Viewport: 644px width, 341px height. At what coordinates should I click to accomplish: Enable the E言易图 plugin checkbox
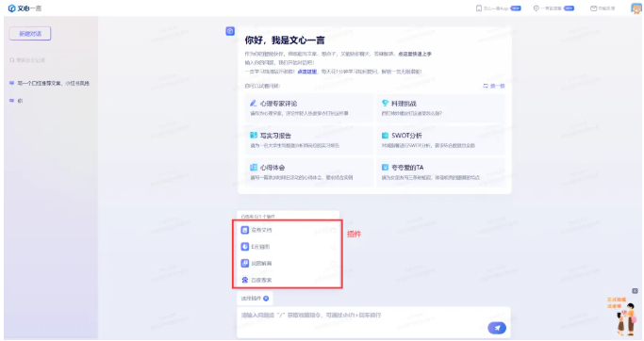(333, 247)
